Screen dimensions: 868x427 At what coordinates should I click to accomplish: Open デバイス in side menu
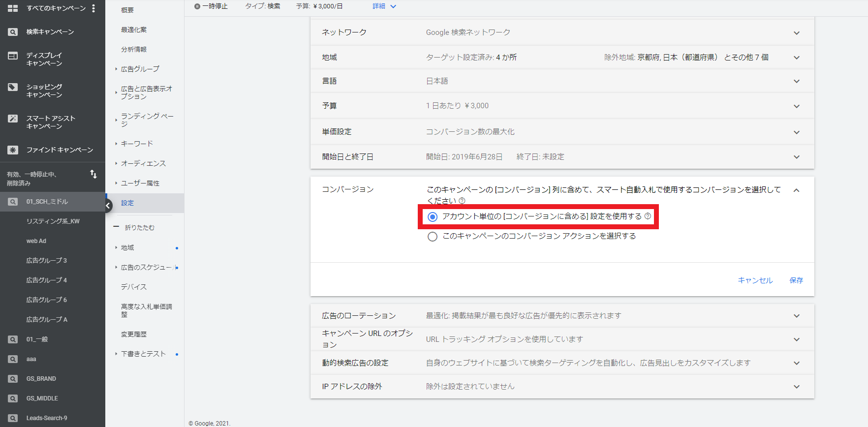134,287
